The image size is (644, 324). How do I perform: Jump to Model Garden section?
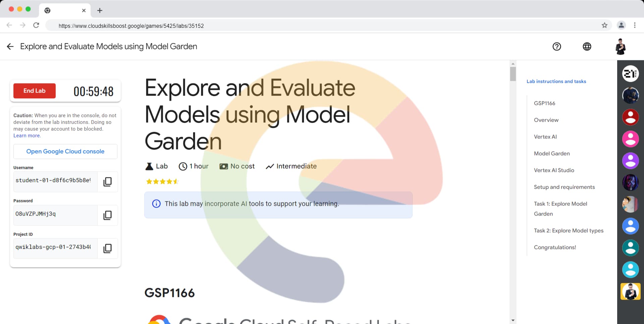coord(552,153)
